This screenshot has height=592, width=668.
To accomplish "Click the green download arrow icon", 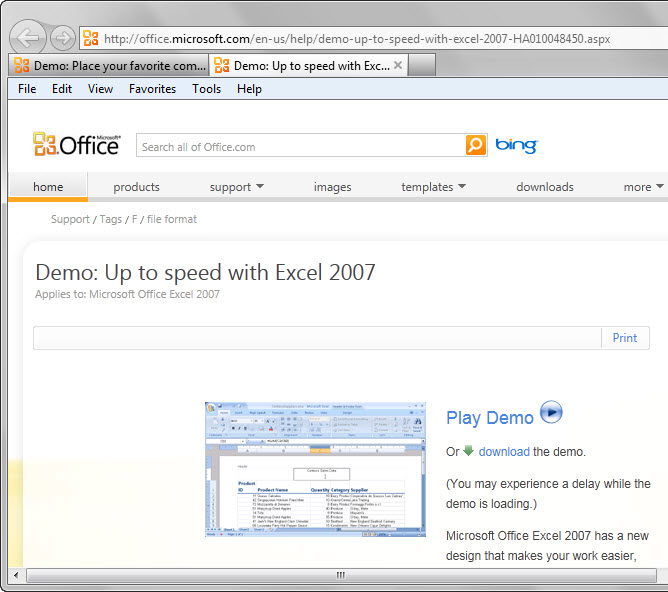I will click(x=468, y=450).
